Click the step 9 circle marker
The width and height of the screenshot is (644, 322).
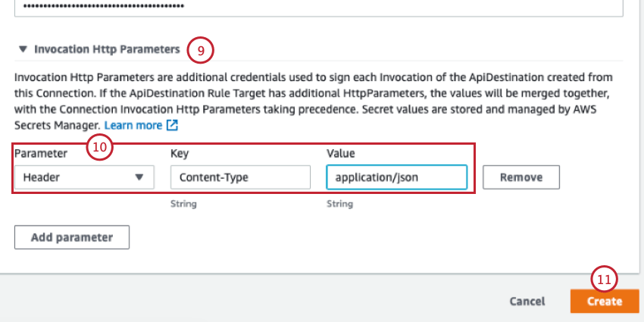pos(201,51)
